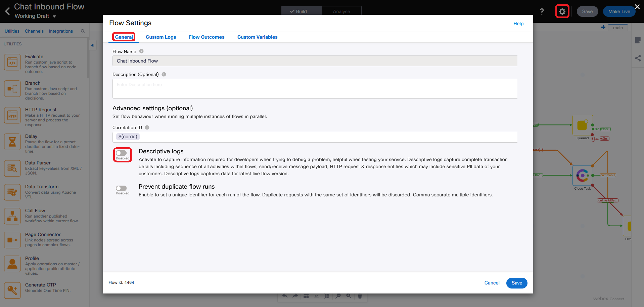Open the sticky note icon on right rail
This screenshot has height=307, width=644.
[x=638, y=40]
